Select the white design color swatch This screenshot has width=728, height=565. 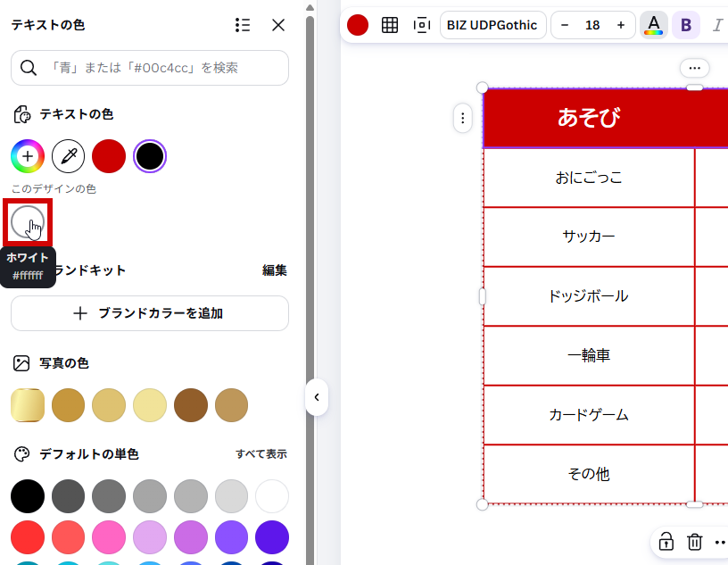pyautogui.click(x=28, y=222)
